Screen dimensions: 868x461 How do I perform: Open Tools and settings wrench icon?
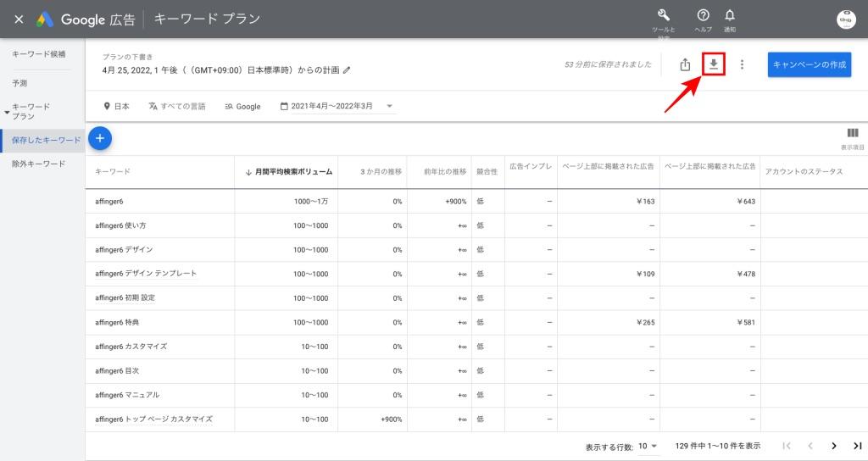[x=663, y=15]
